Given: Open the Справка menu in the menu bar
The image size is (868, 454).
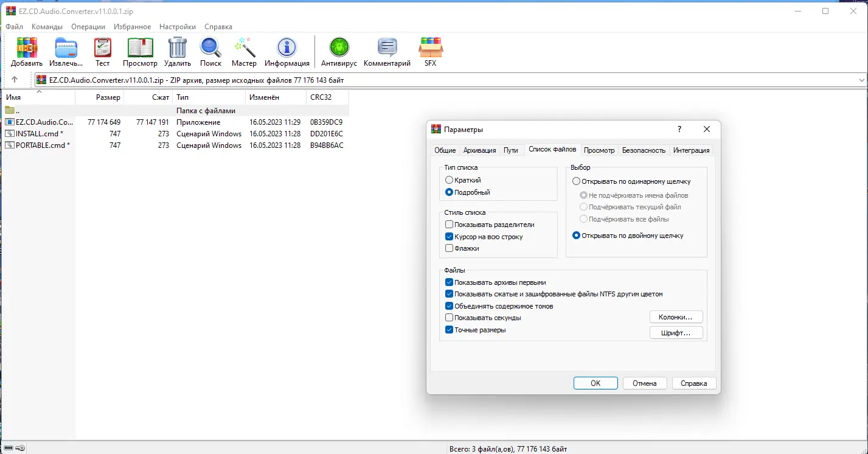Looking at the screenshot, I should click(218, 27).
